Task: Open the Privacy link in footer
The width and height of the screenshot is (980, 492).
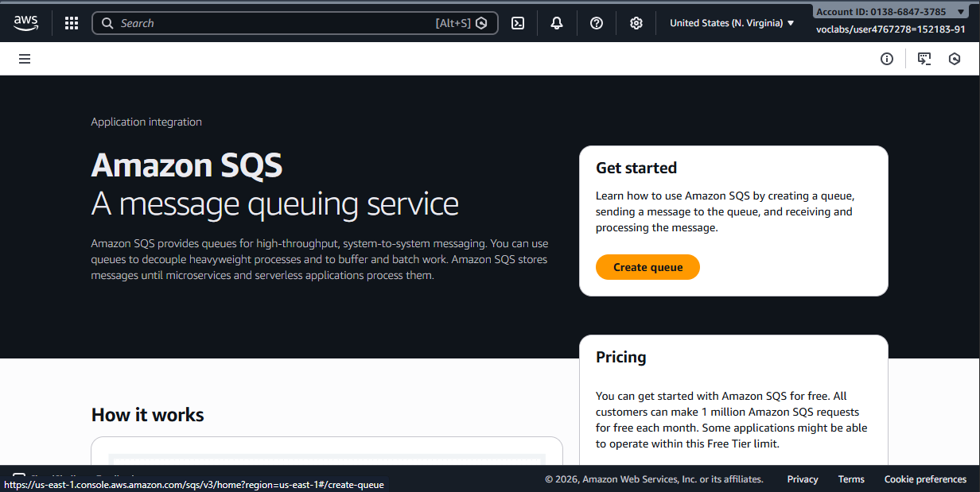Action: tap(803, 479)
